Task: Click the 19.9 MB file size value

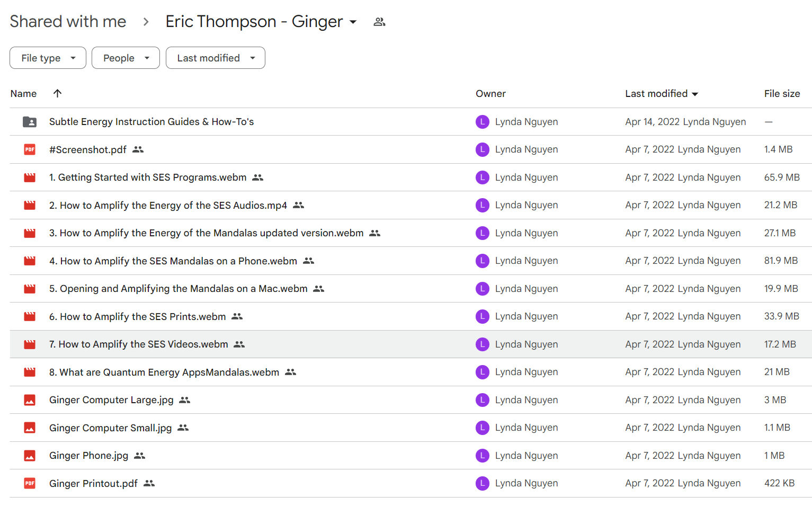Action: click(x=781, y=289)
